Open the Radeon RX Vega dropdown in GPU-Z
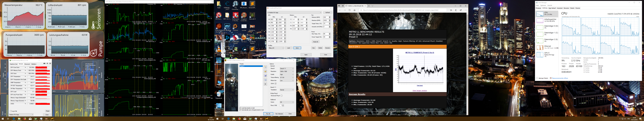644x121 pixels. [x=21, y=114]
